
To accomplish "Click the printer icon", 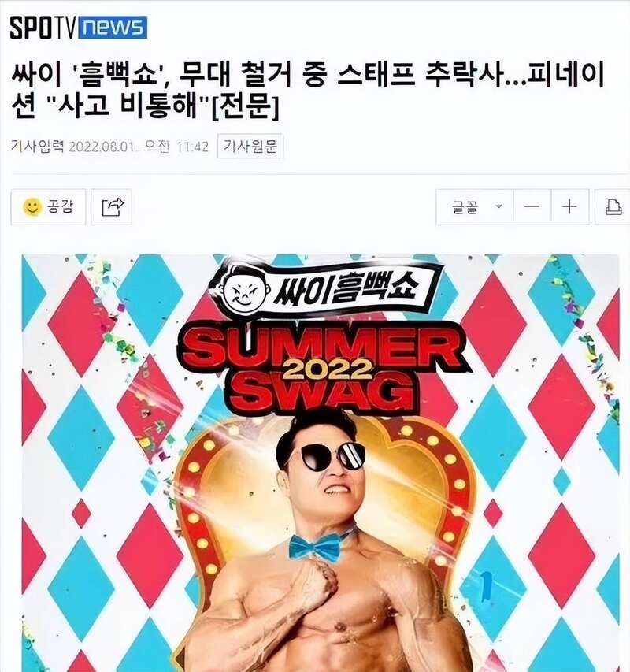I will (x=613, y=207).
